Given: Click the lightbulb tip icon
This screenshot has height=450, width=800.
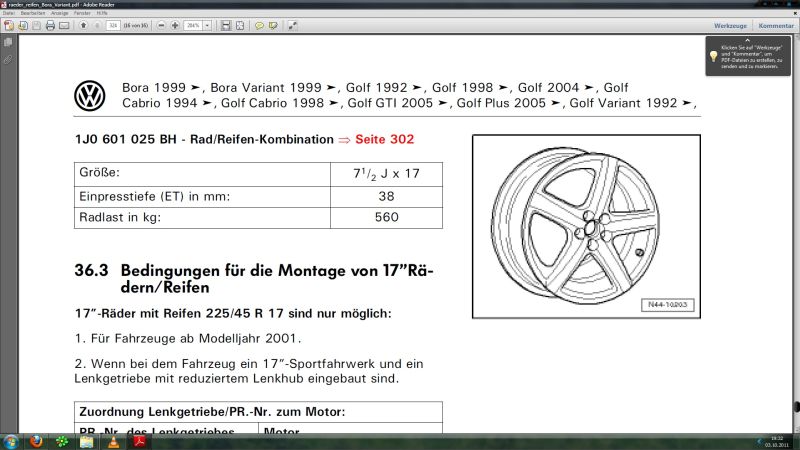Looking at the screenshot, I should (x=714, y=57).
